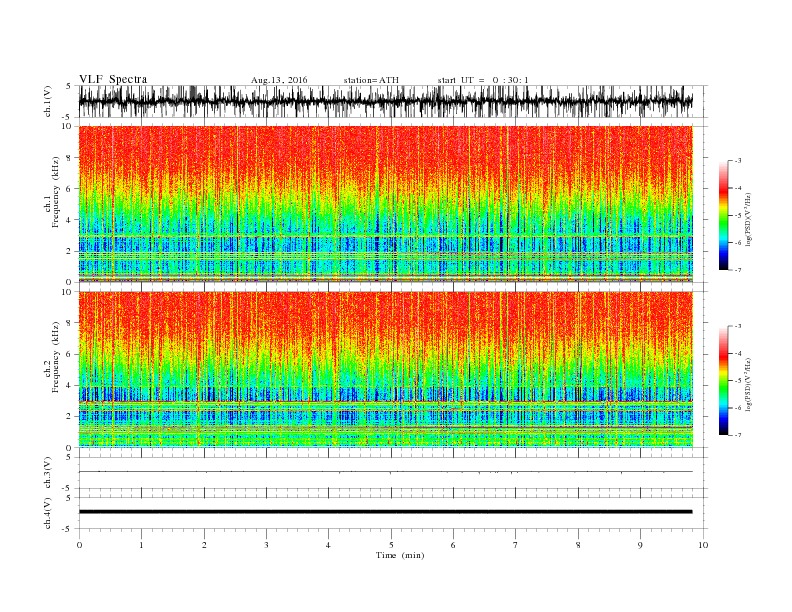Click the ch.1 spectrogram color bar
Image resolution: width=792 pixels, height=612 pixels.
pos(723,215)
